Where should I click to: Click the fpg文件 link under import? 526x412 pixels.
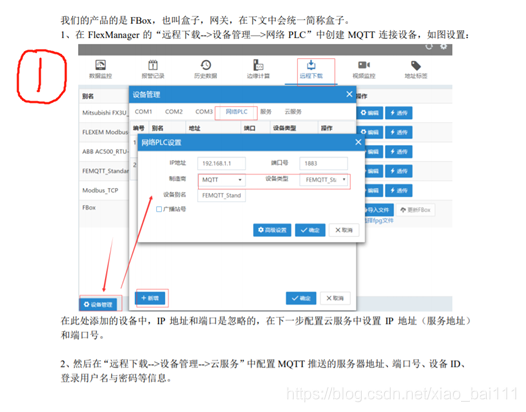[x=379, y=220]
